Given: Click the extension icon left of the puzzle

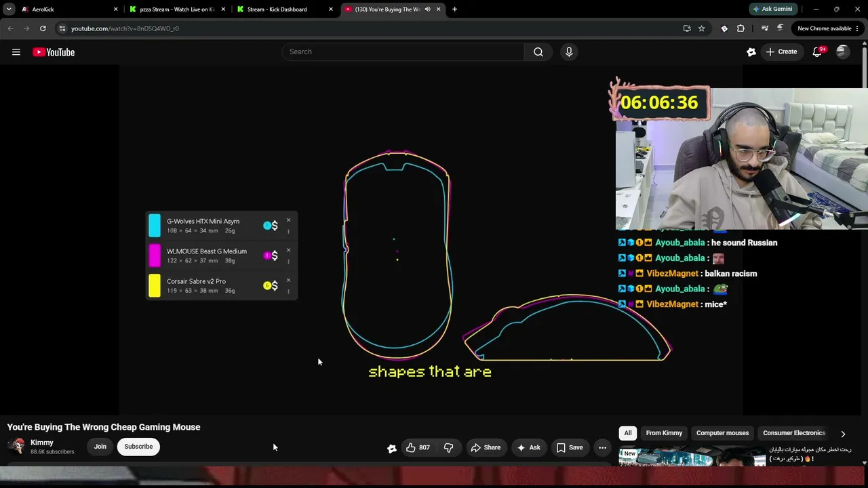Looking at the screenshot, I should (x=724, y=28).
